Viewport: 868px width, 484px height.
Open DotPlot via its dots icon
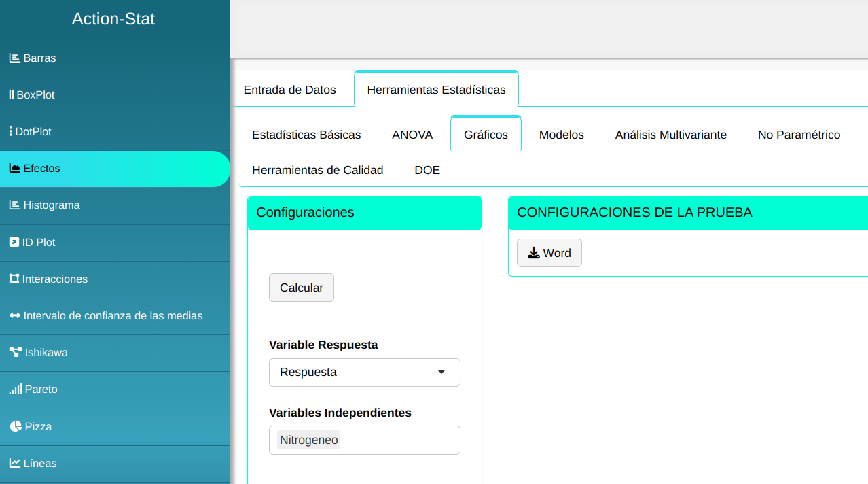click(11, 132)
